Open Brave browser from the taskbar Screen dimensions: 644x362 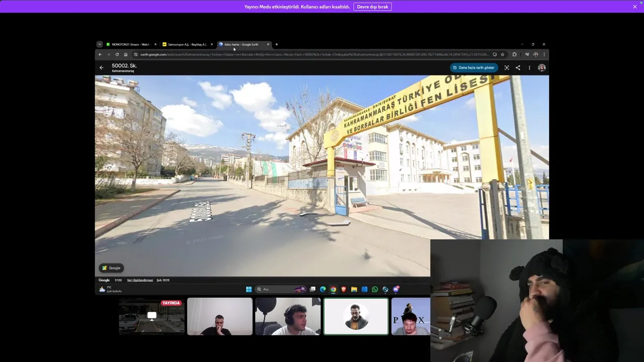[x=344, y=289]
